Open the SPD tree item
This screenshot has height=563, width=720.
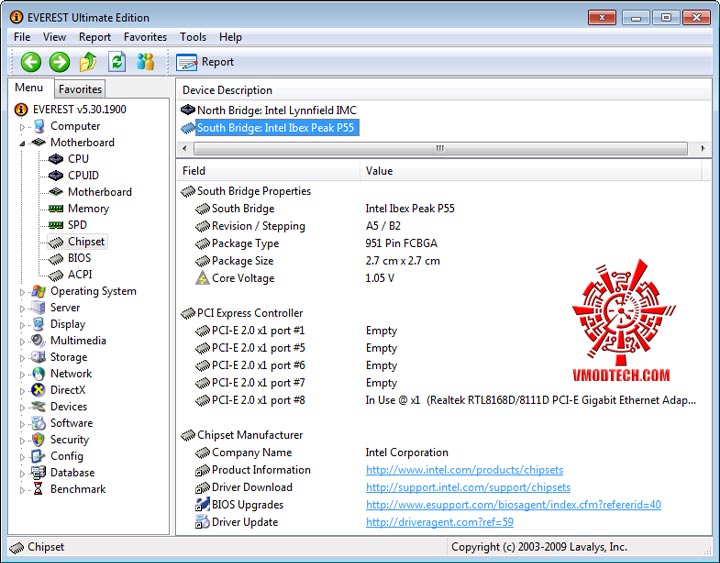[77, 225]
